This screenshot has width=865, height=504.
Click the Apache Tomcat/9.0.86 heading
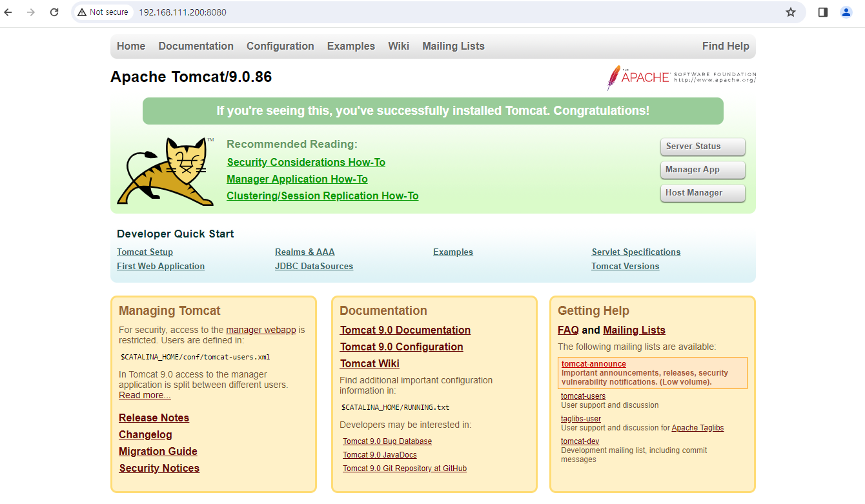[191, 77]
